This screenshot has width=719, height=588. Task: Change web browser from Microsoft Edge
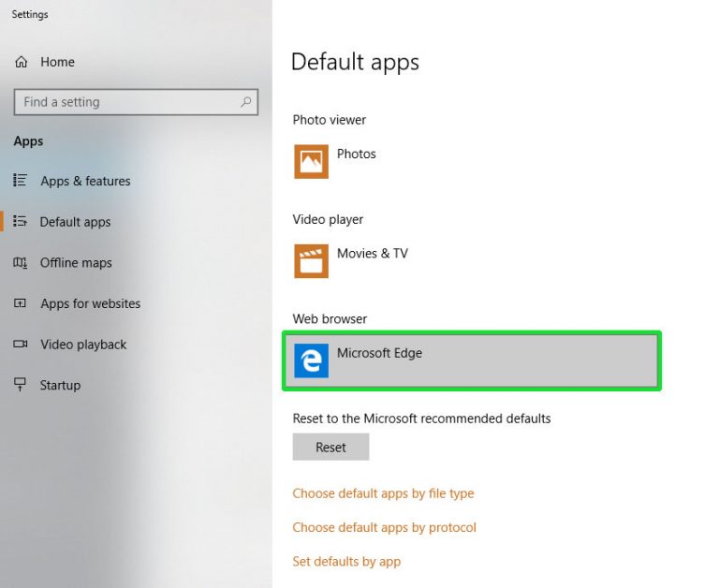pos(472,360)
